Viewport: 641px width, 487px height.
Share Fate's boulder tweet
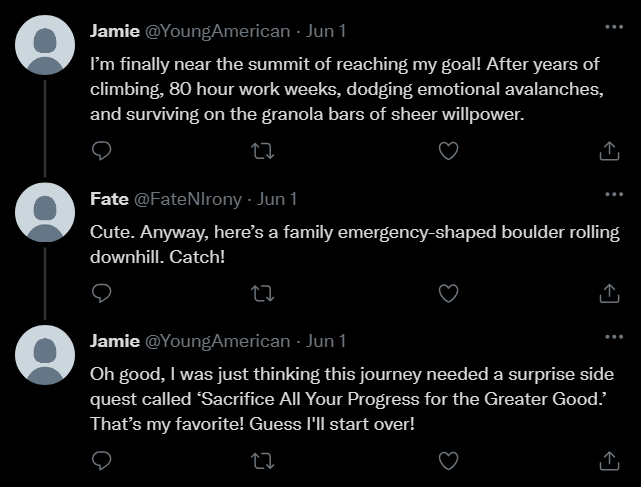tap(609, 293)
